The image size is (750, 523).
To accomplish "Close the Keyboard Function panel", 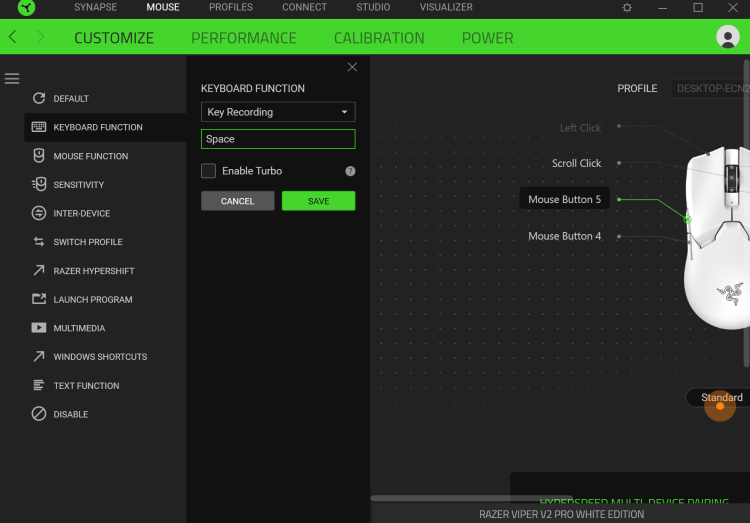I will [x=352, y=67].
